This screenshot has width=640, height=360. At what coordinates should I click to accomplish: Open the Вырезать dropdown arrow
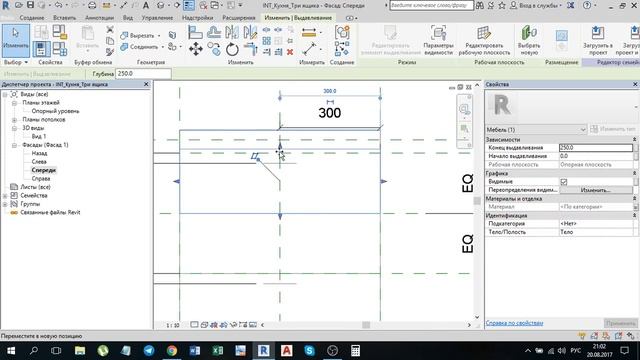tap(159, 36)
